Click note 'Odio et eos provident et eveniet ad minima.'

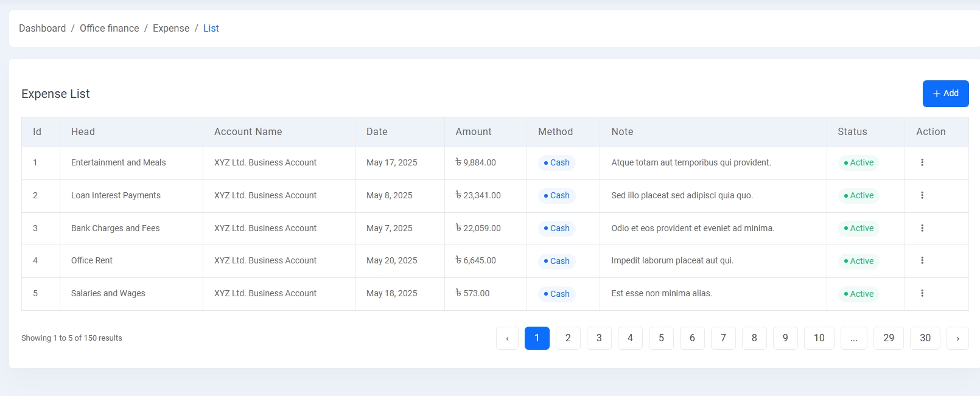click(693, 228)
